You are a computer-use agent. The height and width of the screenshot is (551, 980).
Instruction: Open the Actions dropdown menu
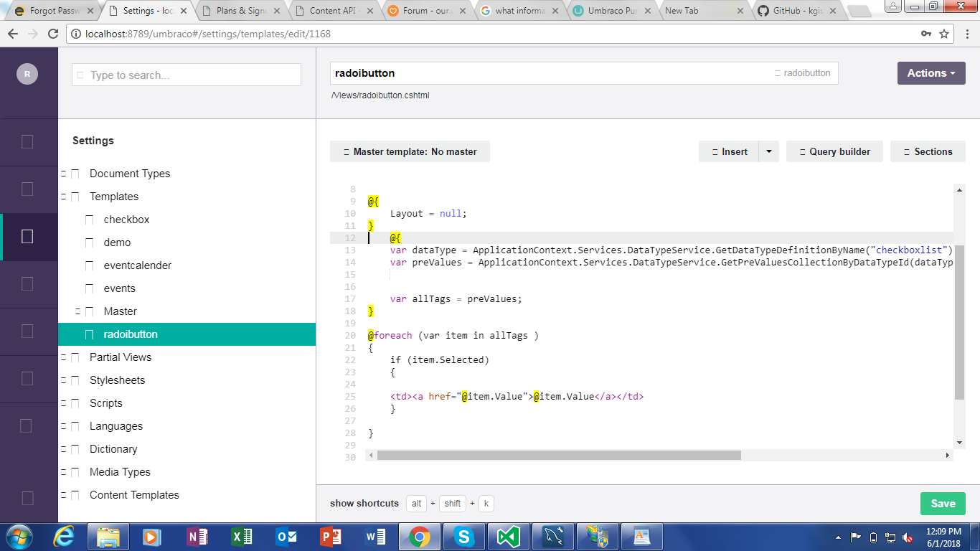click(931, 73)
